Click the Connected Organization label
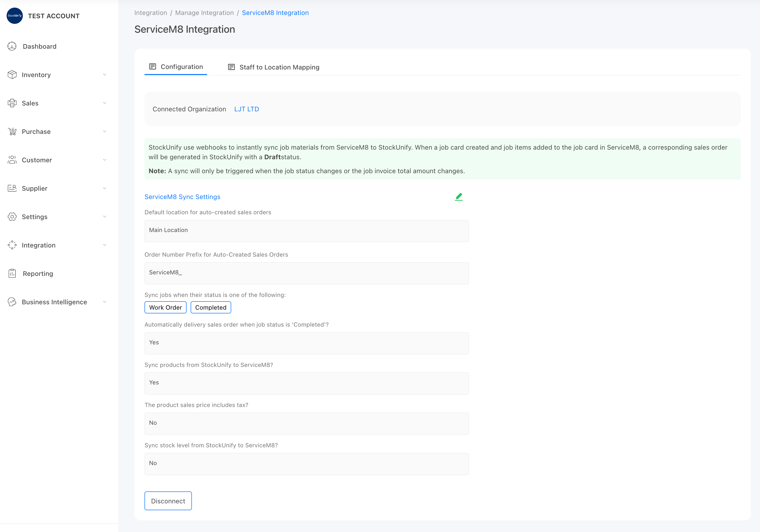This screenshot has width=760, height=532. point(189,109)
